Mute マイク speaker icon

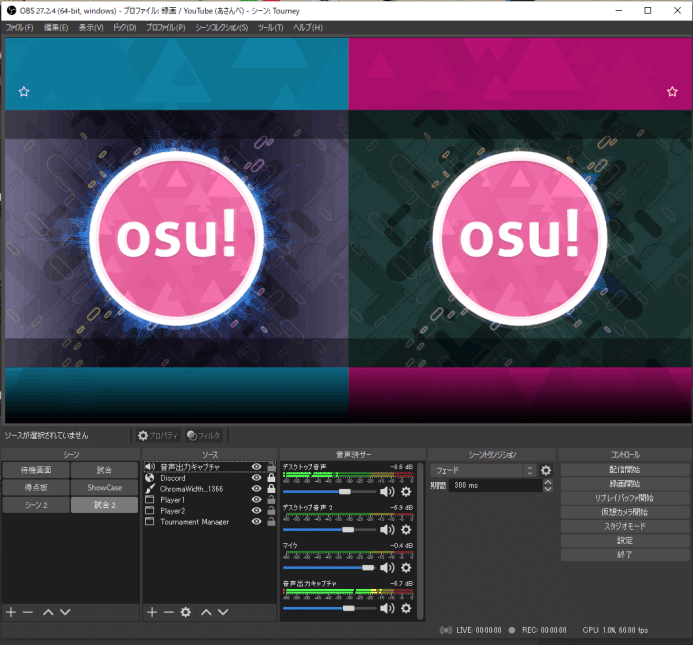[x=387, y=568]
